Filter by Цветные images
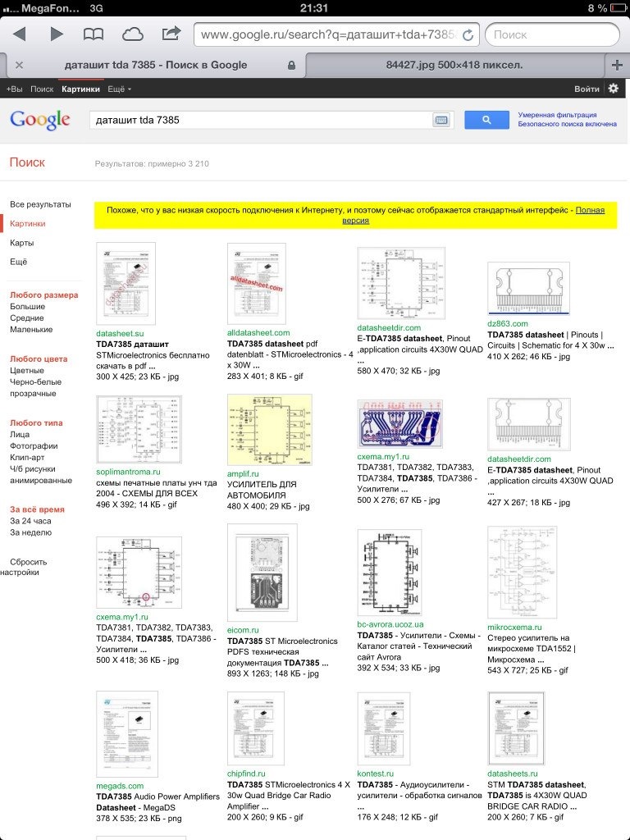The width and height of the screenshot is (630, 840). [x=27, y=370]
